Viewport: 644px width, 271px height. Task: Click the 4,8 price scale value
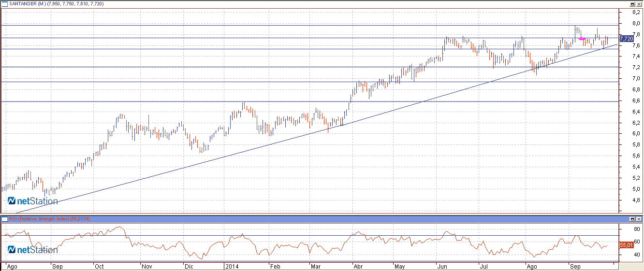coord(636,200)
